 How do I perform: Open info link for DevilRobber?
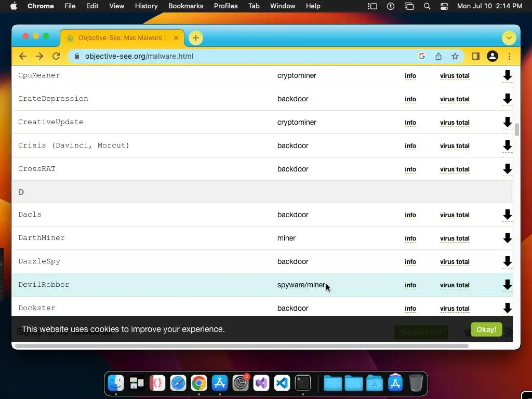click(410, 285)
